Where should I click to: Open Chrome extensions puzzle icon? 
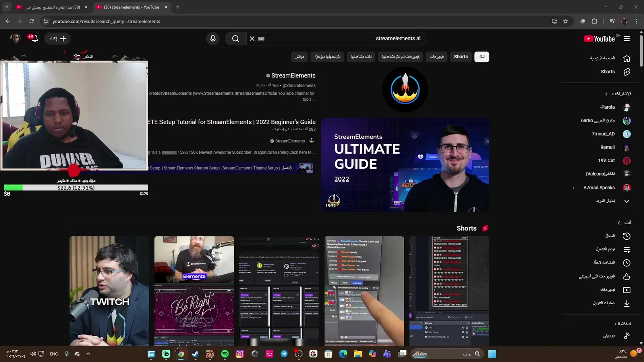594,21
